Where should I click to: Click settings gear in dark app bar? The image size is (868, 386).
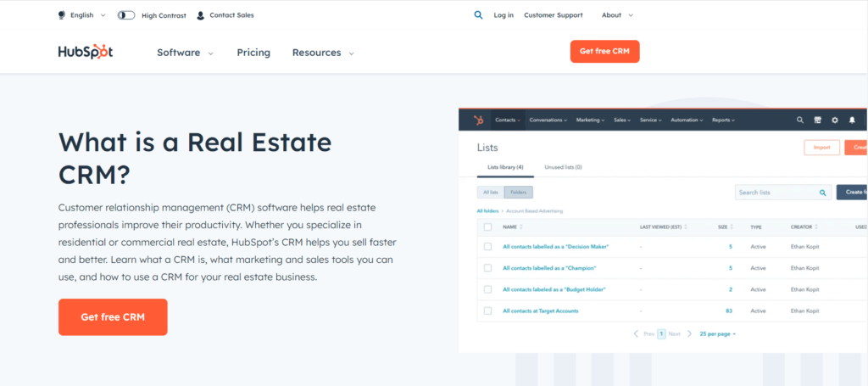835,120
